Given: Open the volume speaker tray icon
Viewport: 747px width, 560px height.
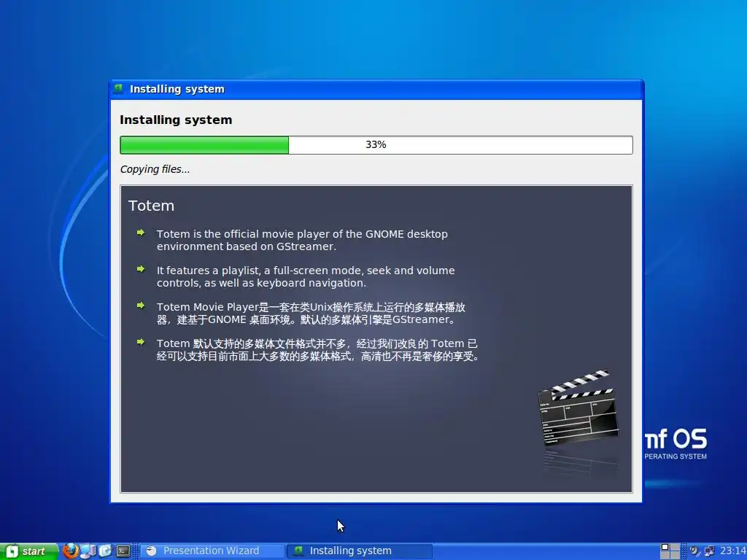Looking at the screenshot, I should coord(694,551).
